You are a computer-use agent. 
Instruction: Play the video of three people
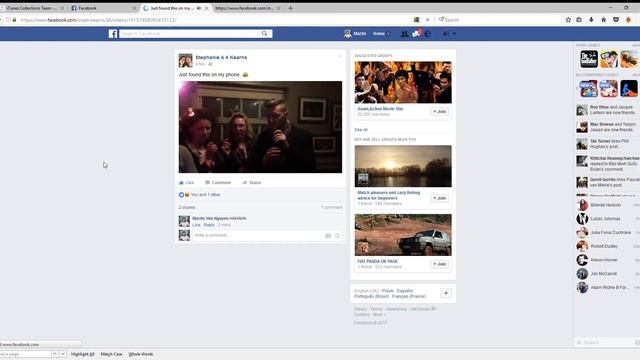coord(260,127)
